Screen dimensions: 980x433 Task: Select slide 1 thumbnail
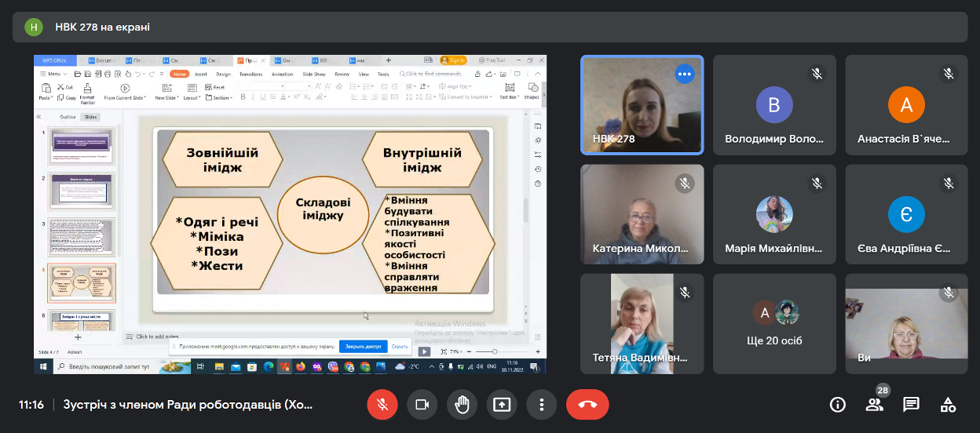pyautogui.click(x=82, y=145)
